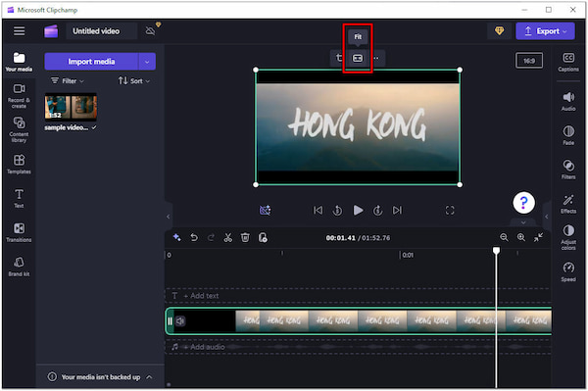Viewport: 588px width, 391px height.
Task: Click the auto compose sparkle icon in timeline
Action: click(176, 237)
